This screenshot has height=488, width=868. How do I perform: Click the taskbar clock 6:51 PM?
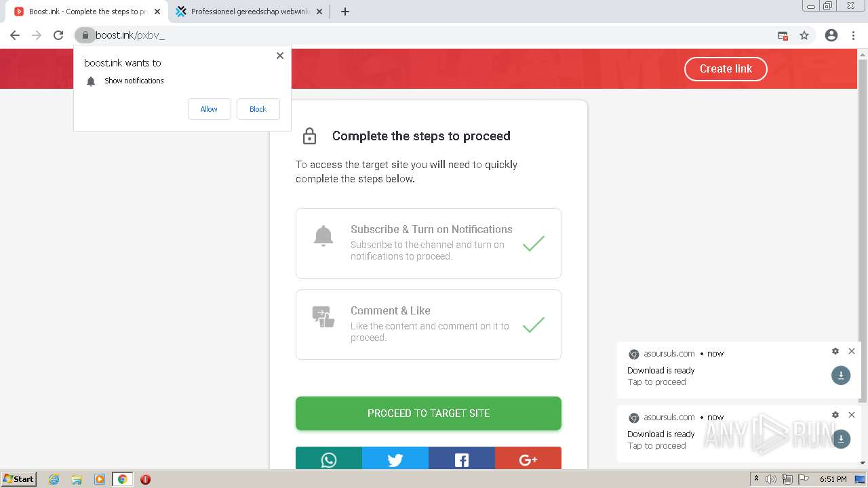click(833, 479)
